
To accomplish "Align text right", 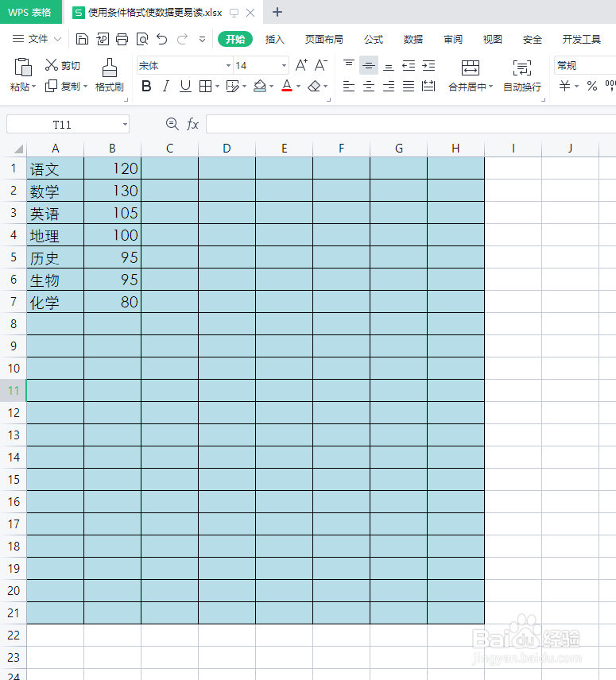I will pos(389,86).
